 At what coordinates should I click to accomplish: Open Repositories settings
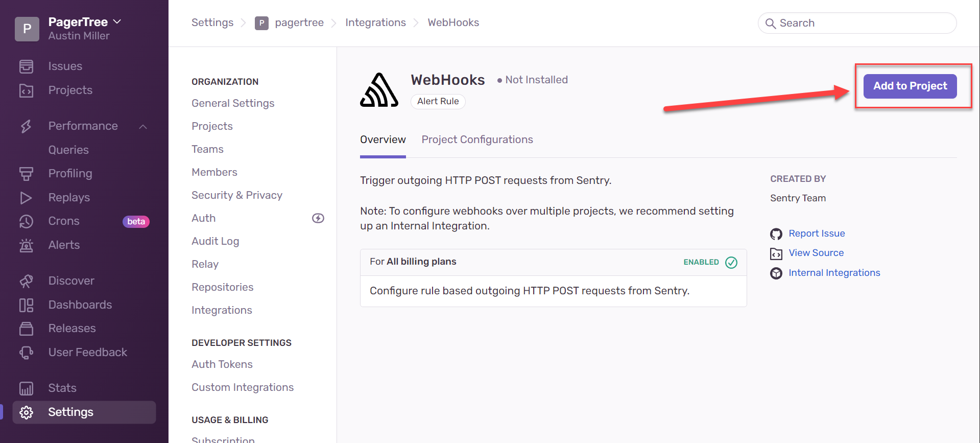tap(222, 287)
